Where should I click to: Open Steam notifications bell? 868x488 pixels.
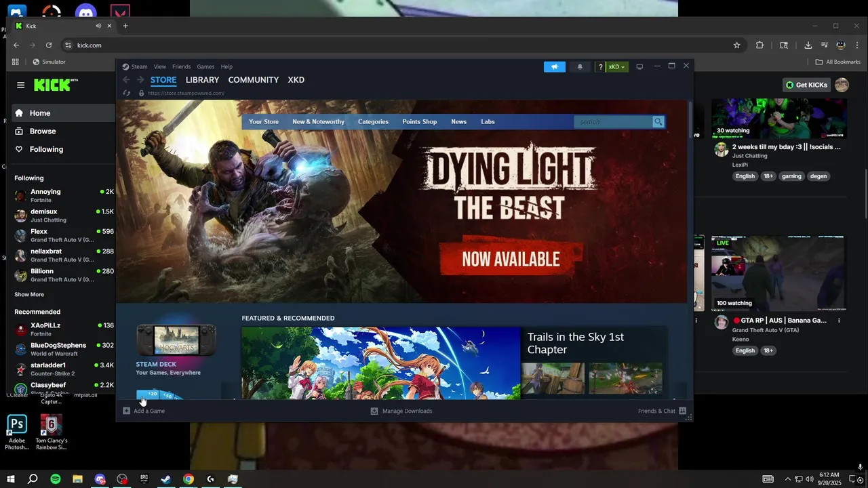tap(580, 66)
